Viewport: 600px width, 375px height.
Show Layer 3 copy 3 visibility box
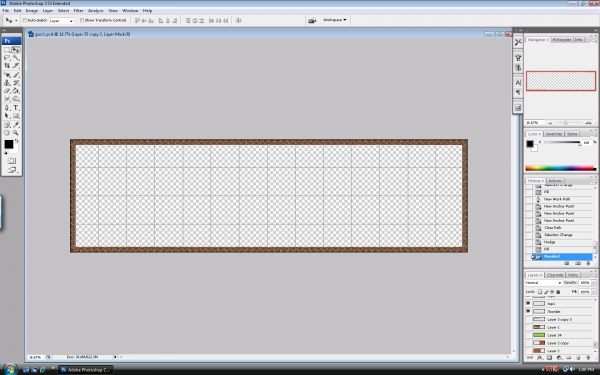coord(528,320)
